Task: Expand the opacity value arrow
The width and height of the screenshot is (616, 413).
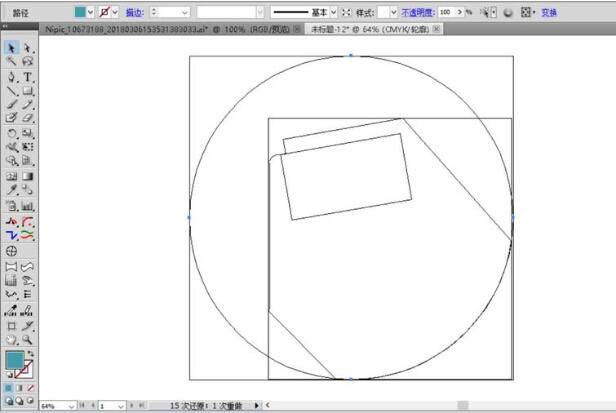Action: click(x=459, y=12)
